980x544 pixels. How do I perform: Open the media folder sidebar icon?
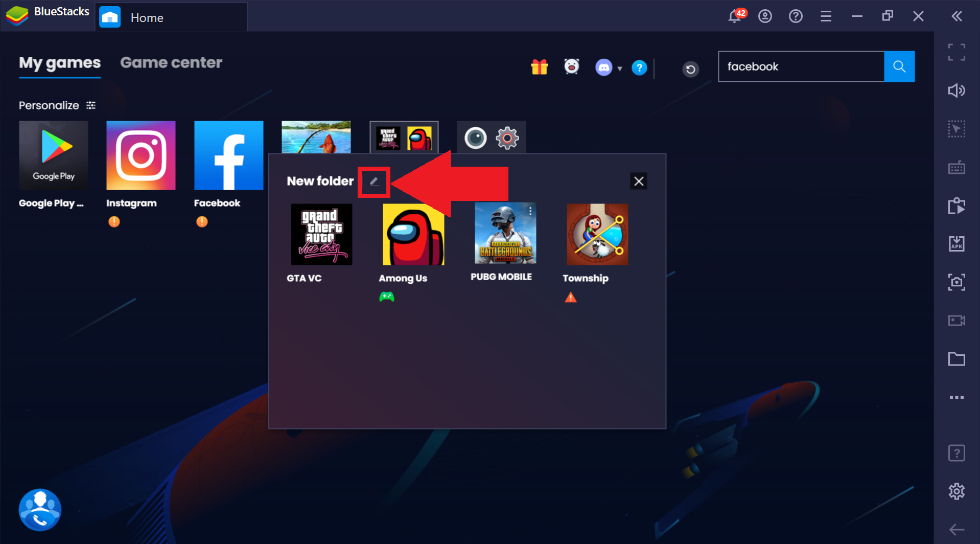956,359
